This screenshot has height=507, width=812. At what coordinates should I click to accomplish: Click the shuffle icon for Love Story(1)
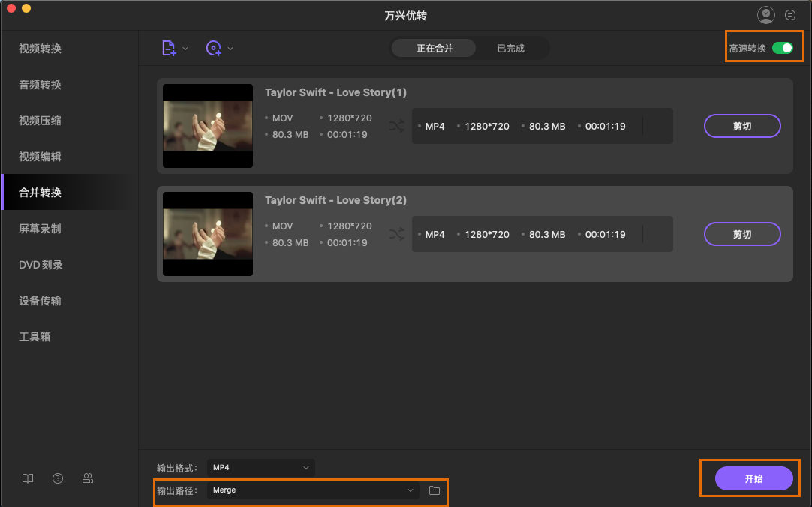(396, 126)
